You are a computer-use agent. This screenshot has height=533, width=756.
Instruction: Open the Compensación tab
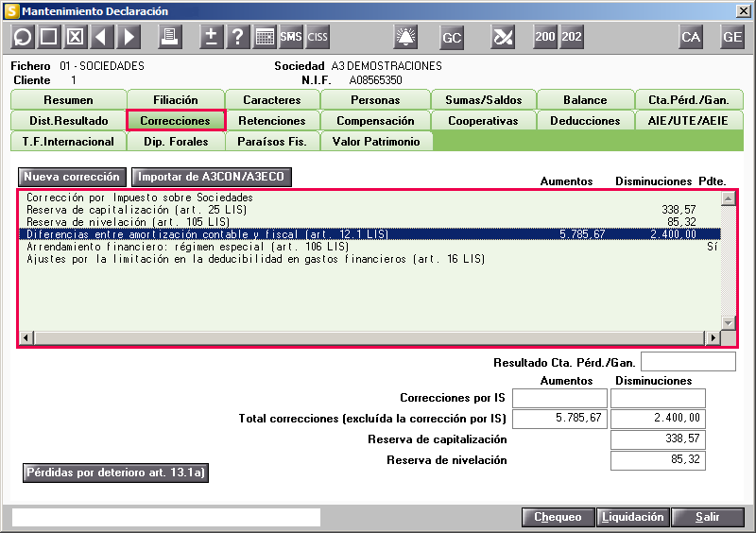(375, 121)
